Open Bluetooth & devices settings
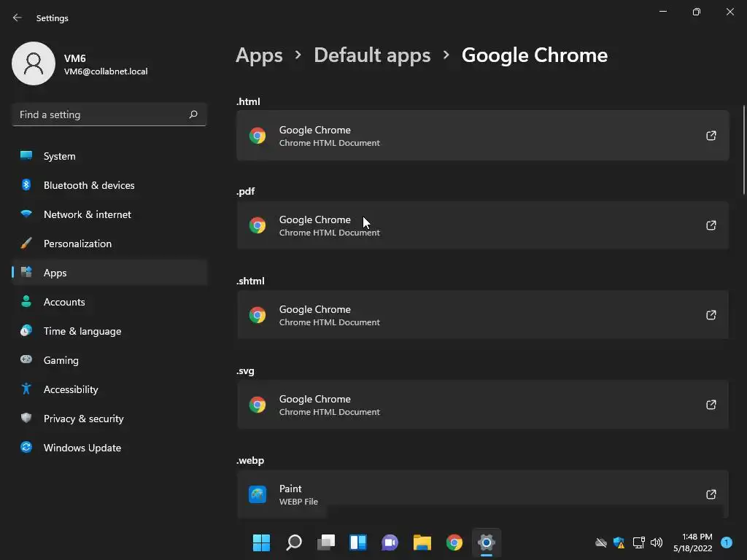The image size is (747, 560). (109, 185)
